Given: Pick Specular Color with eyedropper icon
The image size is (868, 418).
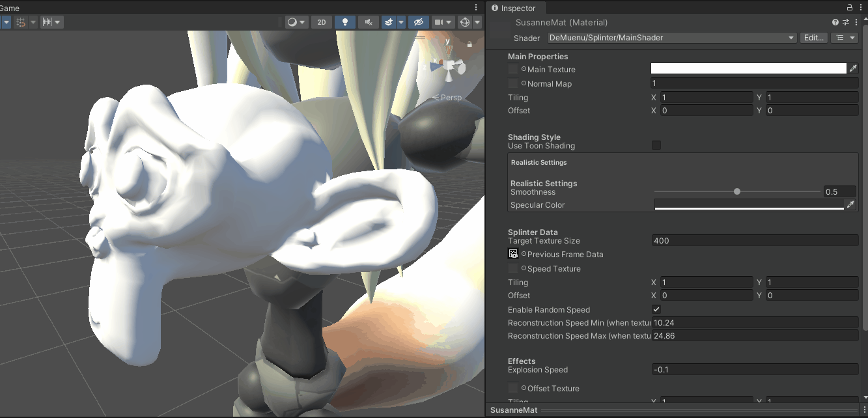Looking at the screenshot, I should [850, 204].
